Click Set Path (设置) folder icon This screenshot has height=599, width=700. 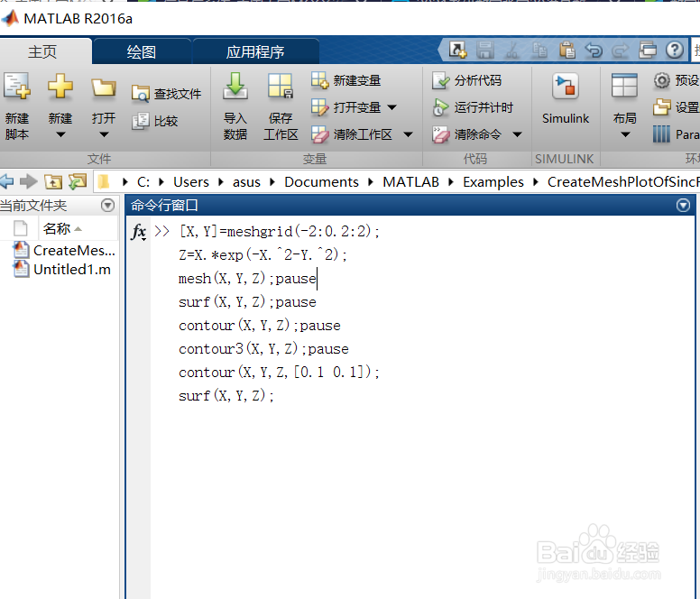[x=661, y=107]
